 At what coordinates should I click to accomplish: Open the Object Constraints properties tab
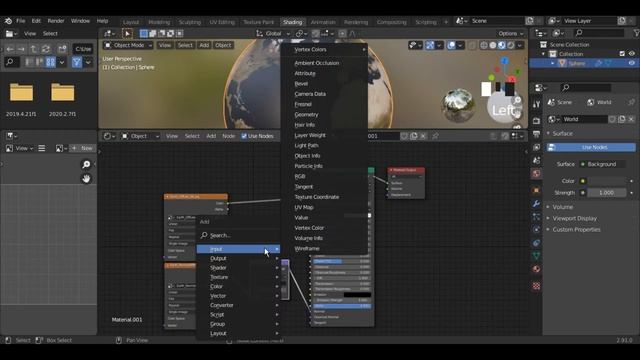point(536,243)
